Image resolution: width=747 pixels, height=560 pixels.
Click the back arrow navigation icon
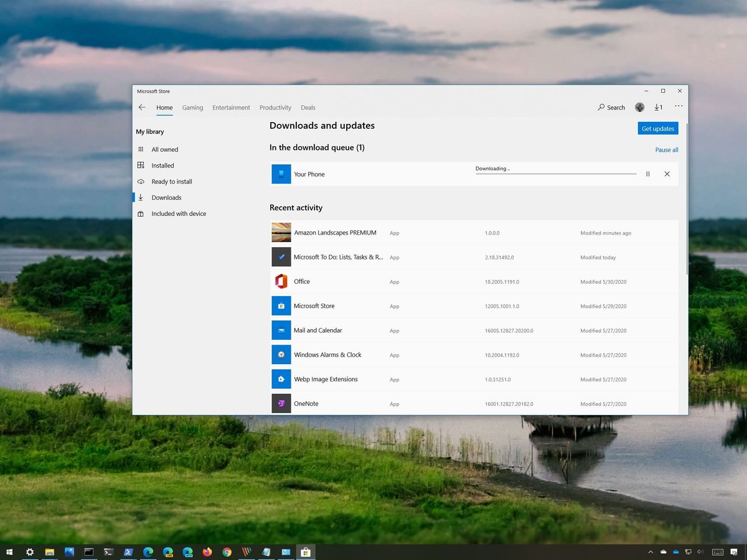pyautogui.click(x=142, y=107)
